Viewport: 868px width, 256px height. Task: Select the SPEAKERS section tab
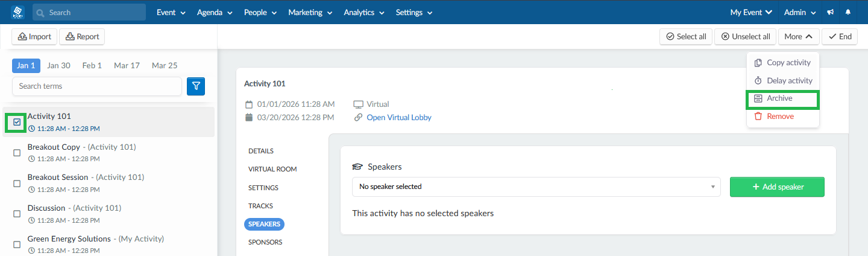(x=265, y=224)
